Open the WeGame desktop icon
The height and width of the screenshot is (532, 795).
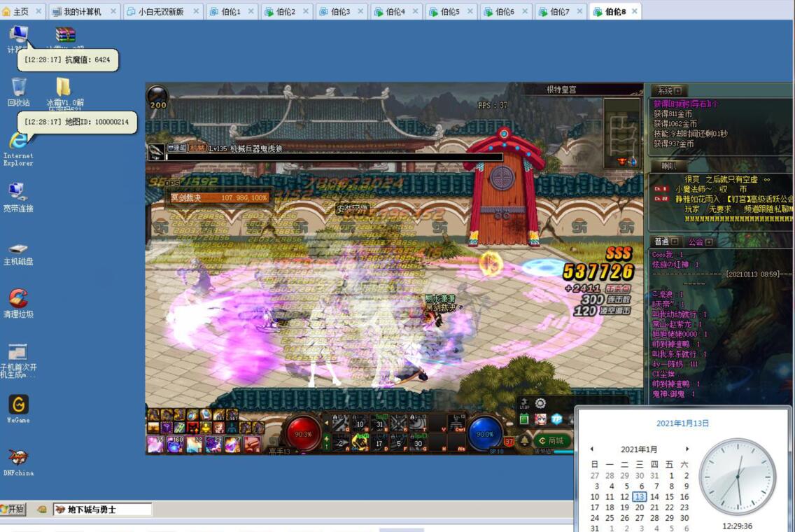(x=18, y=409)
